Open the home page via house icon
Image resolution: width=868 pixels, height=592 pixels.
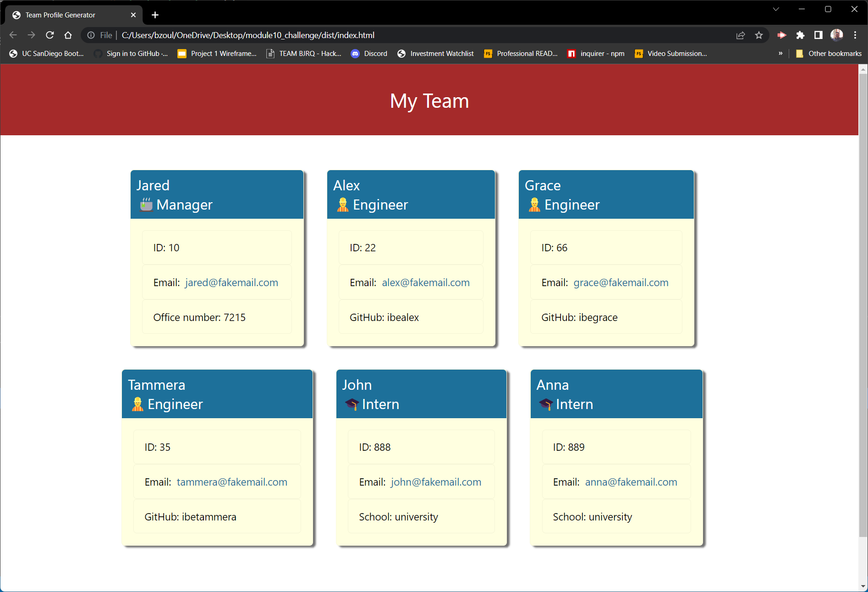[x=68, y=35]
